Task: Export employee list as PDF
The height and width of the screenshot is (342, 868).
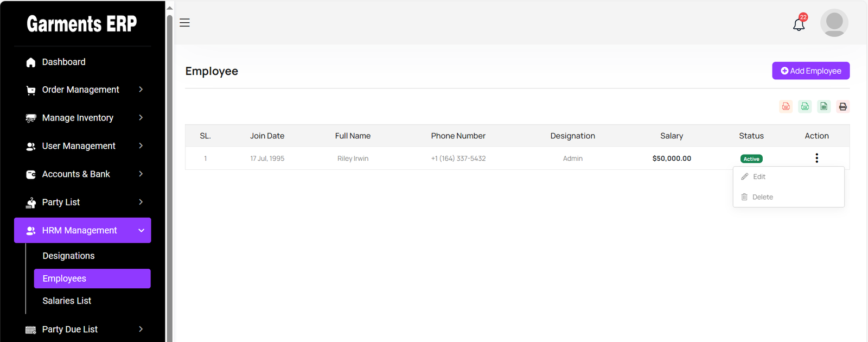Action: pos(786,106)
